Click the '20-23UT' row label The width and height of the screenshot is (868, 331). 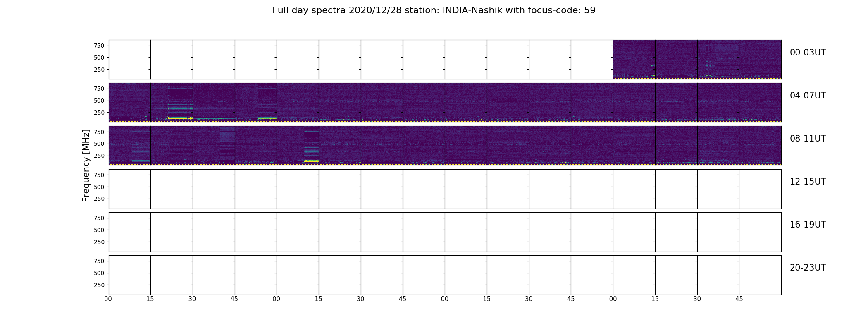[x=808, y=268]
